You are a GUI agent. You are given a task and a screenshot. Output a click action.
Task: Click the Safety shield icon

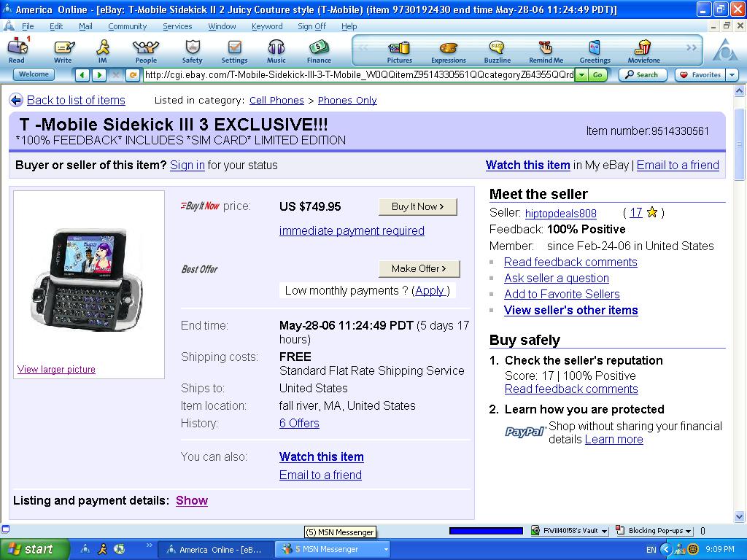pos(193,50)
